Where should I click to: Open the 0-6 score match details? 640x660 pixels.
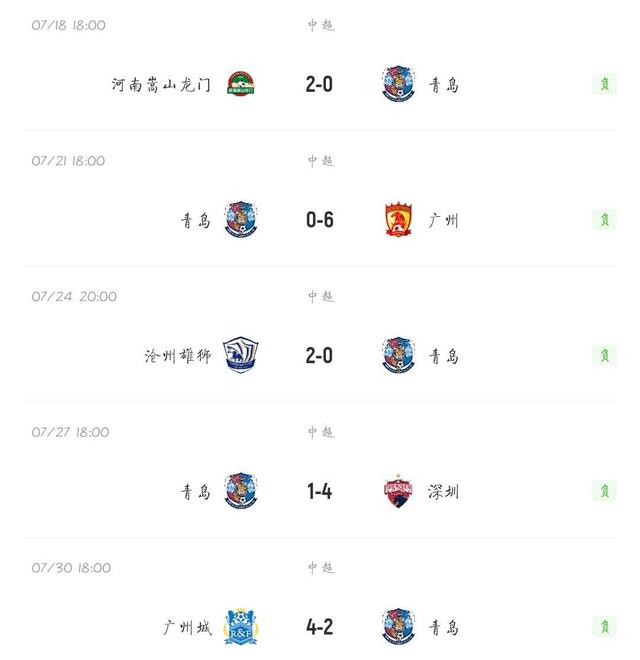point(320,220)
